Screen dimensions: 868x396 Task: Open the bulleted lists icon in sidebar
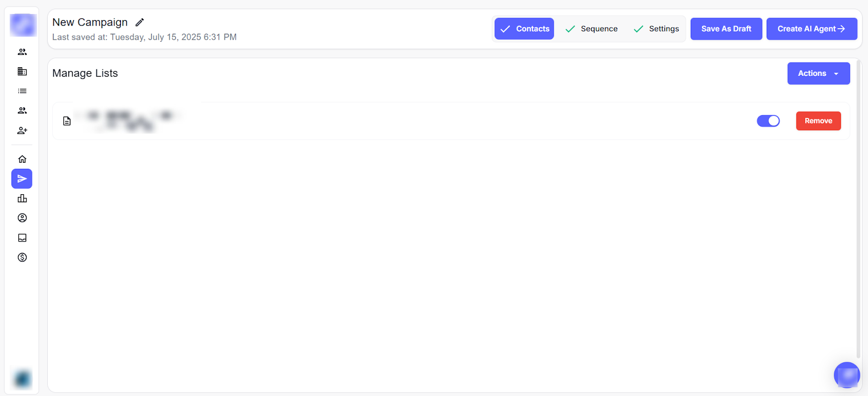click(x=22, y=91)
